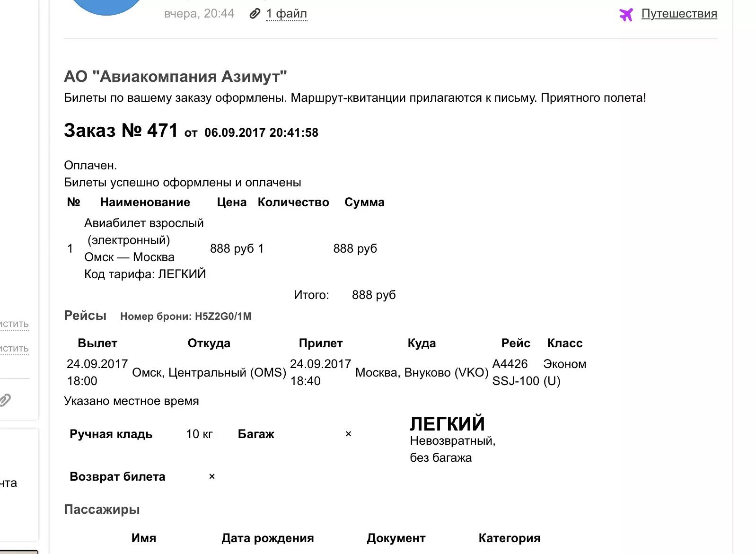This screenshot has width=756, height=554.
Task: Select the 'Ручная кладь' label
Action: tap(111, 434)
